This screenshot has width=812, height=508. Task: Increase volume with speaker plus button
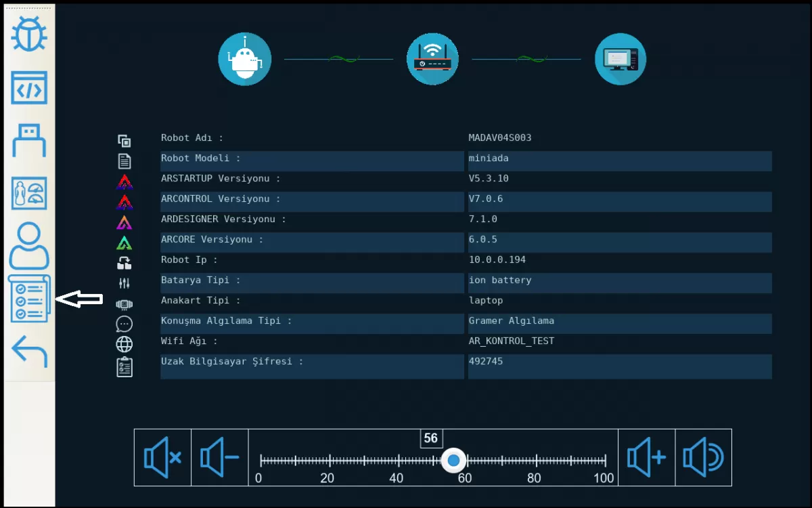coord(646,458)
